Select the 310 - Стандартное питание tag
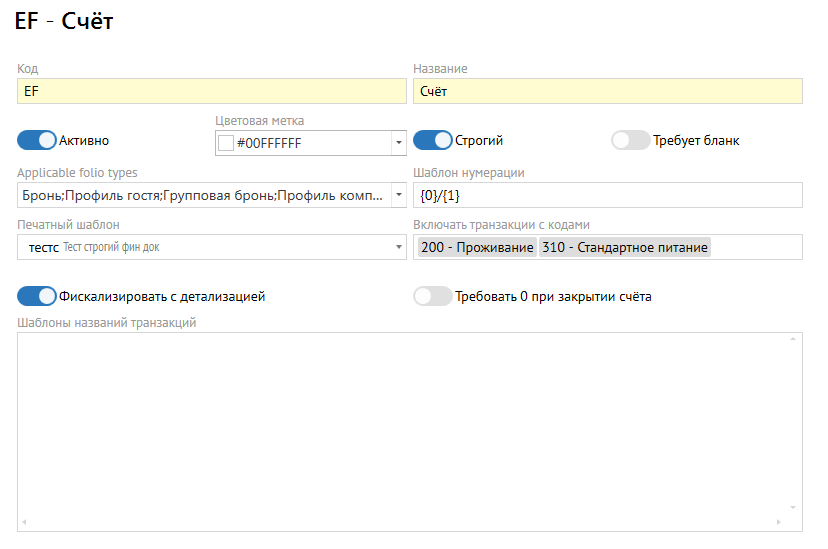This screenshot has width=828, height=549. tap(624, 247)
